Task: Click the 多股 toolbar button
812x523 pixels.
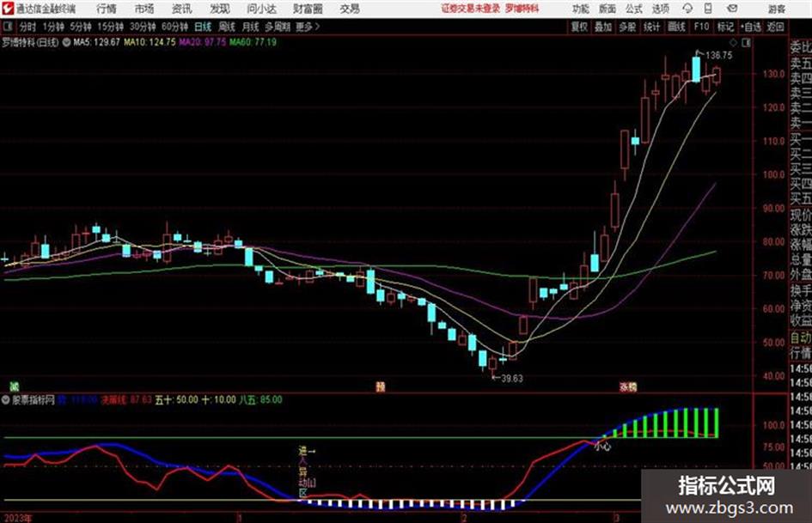Action: (x=627, y=27)
